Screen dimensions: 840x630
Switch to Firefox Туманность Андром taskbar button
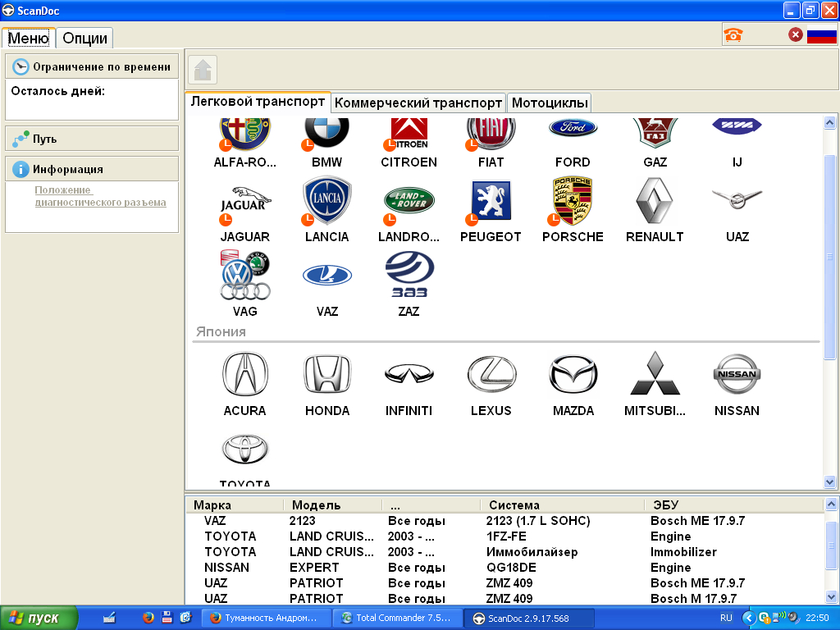tap(267, 619)
